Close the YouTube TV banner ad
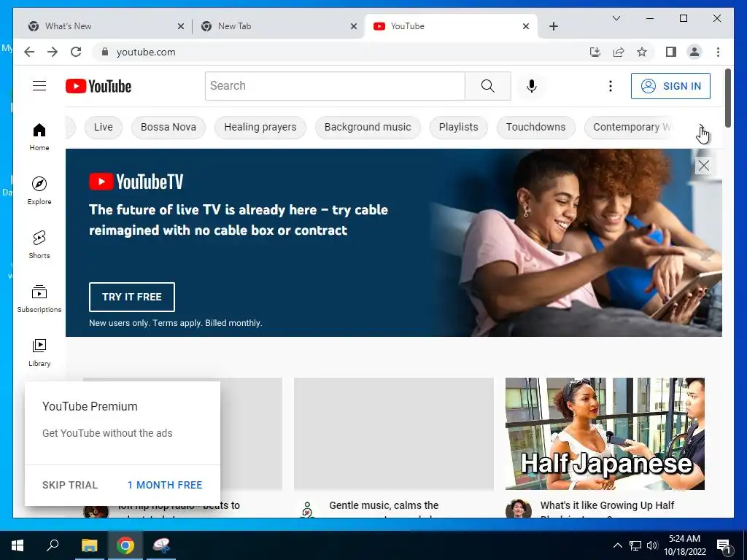The image size is (747, 560). (x=704, y=166)
